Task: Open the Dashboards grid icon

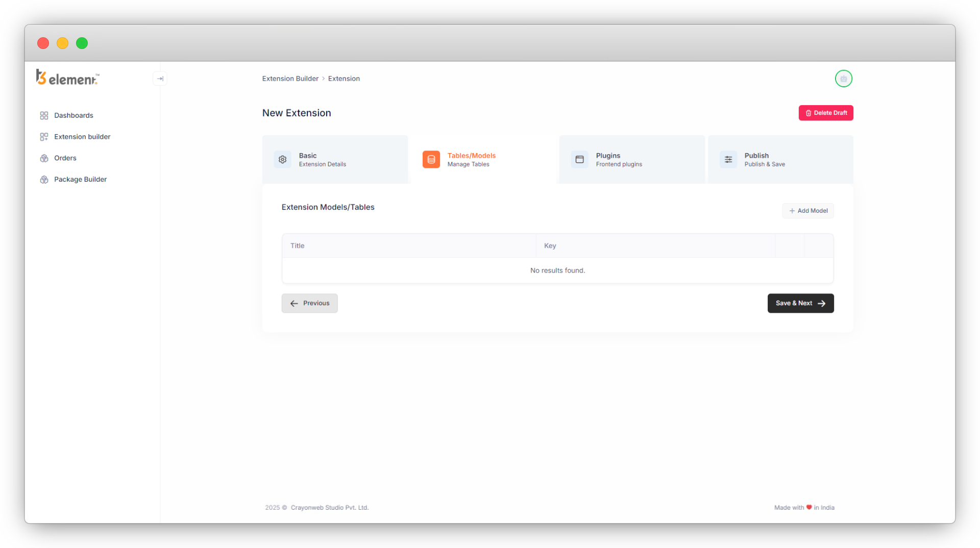Action: 44,115
